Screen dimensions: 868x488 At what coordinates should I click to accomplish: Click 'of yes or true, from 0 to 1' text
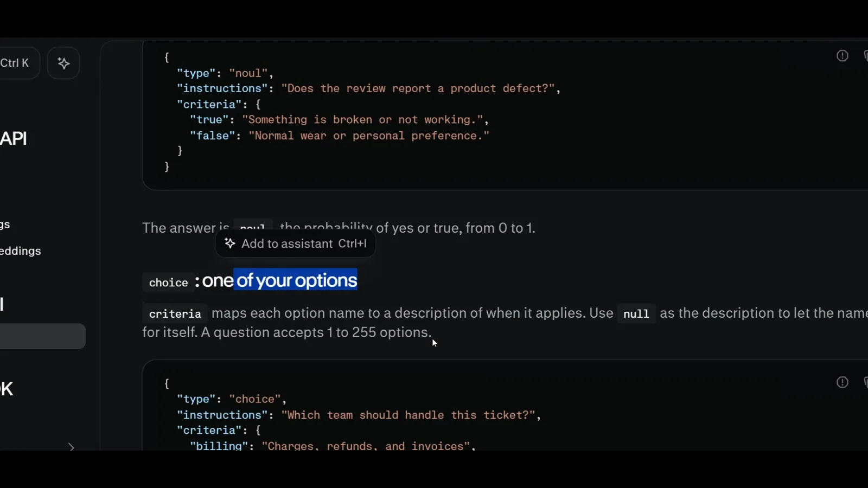pyautogui.click(x=456, y=228)
